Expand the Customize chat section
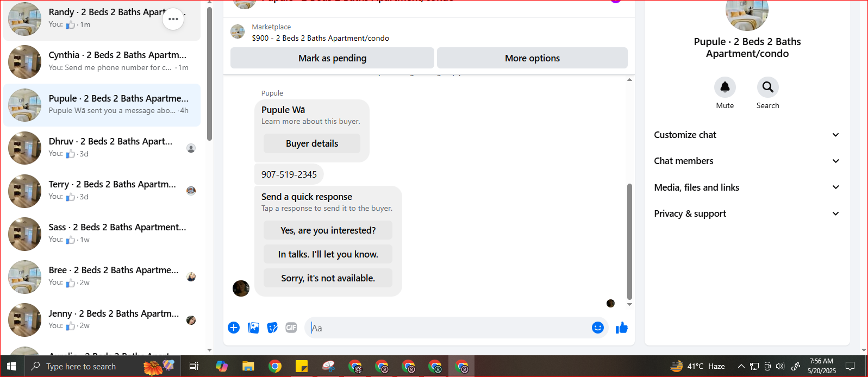This screenshot has height=377, width=868. click(x=747, y=135)
